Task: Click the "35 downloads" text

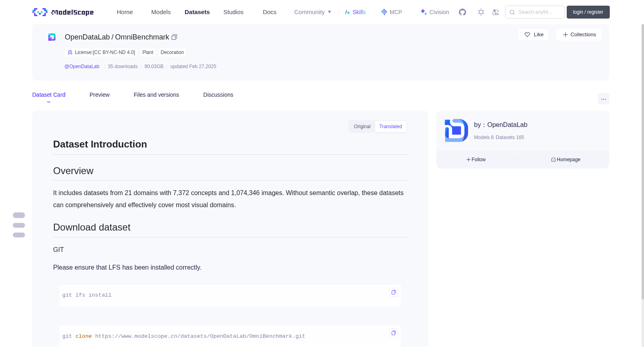Action: pos(123,66)
